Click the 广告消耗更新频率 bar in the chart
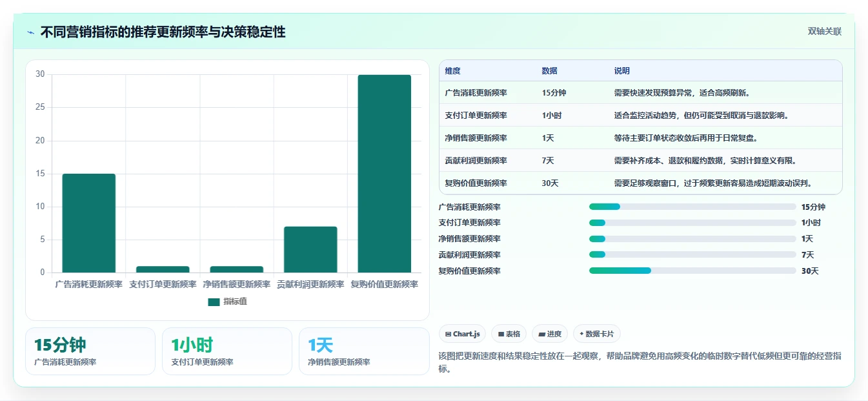 pos(89,223)
